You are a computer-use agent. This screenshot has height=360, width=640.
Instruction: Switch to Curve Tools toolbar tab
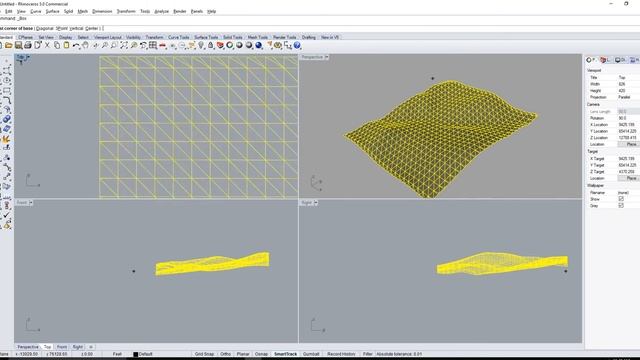point(178,37)
